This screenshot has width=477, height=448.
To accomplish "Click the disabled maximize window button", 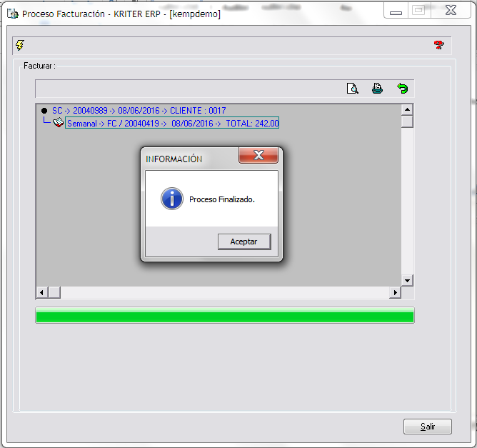I will point(418,11).
